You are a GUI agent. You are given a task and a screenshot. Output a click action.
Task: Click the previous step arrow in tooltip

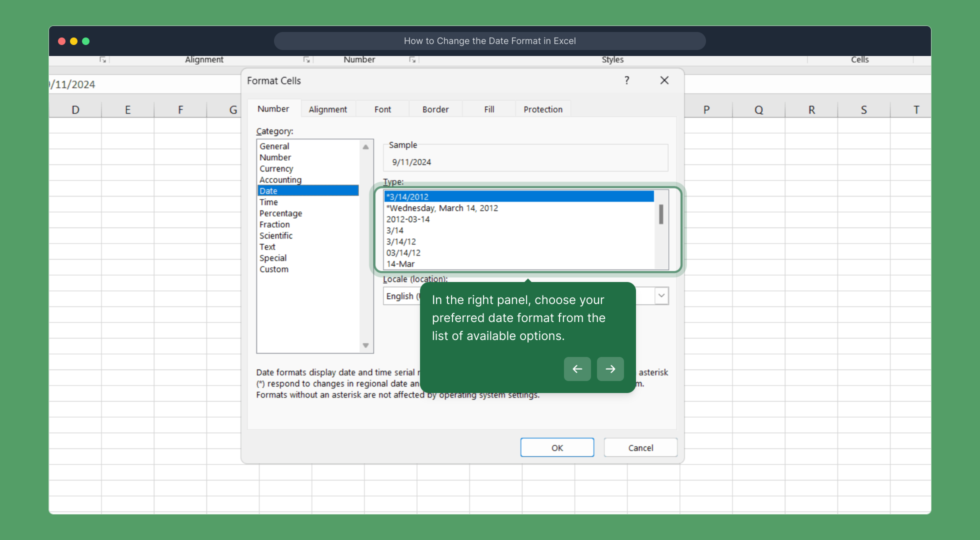[577, 369]
